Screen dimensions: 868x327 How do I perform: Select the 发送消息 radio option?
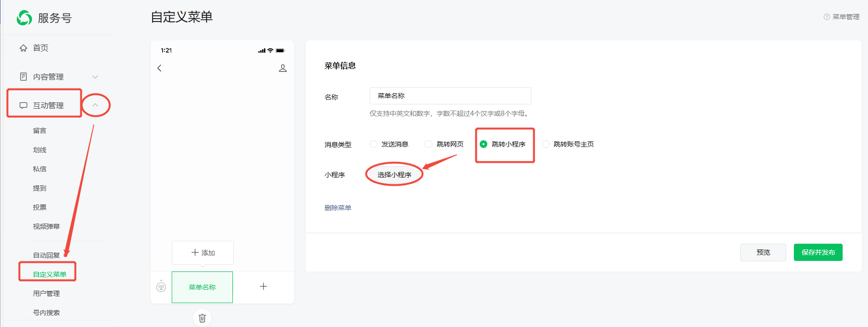click(374, 144)
